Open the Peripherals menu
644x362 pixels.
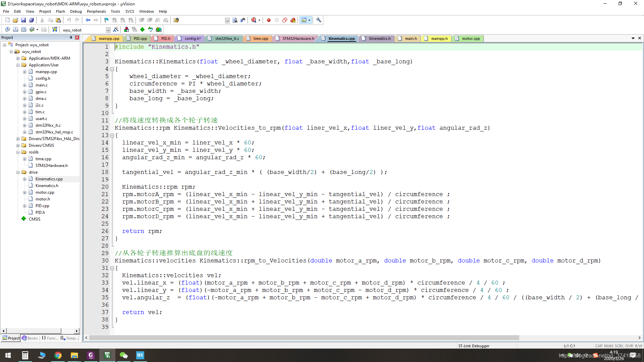96,11
